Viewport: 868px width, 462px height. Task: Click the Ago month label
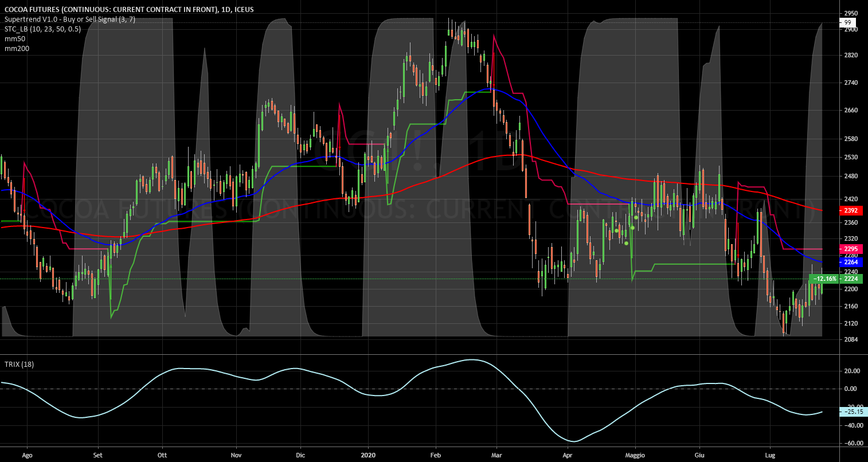point(27,456)
